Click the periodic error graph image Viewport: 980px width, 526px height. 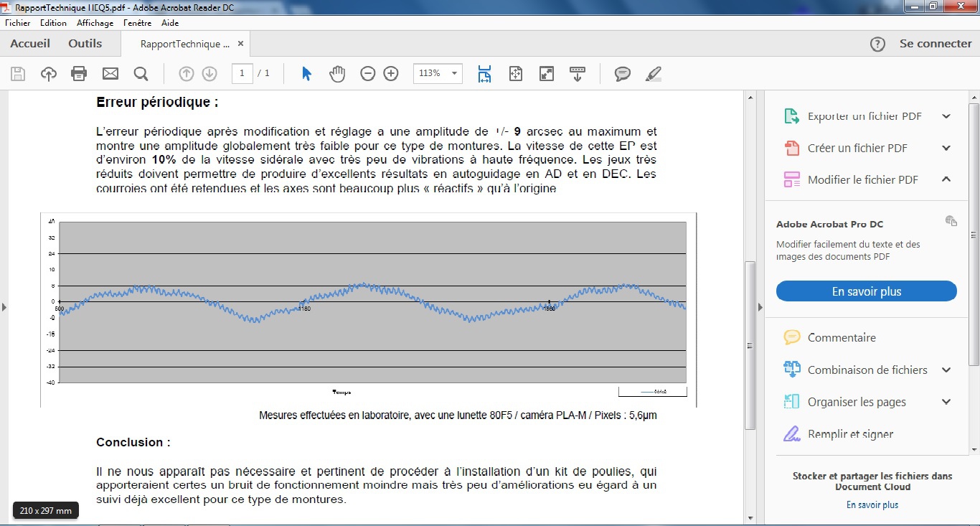click(369, 309)
